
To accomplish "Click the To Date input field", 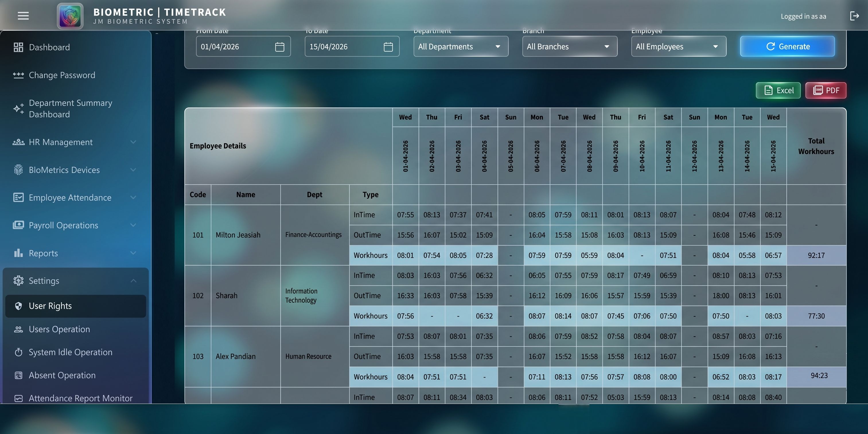I will pos(352,46).
